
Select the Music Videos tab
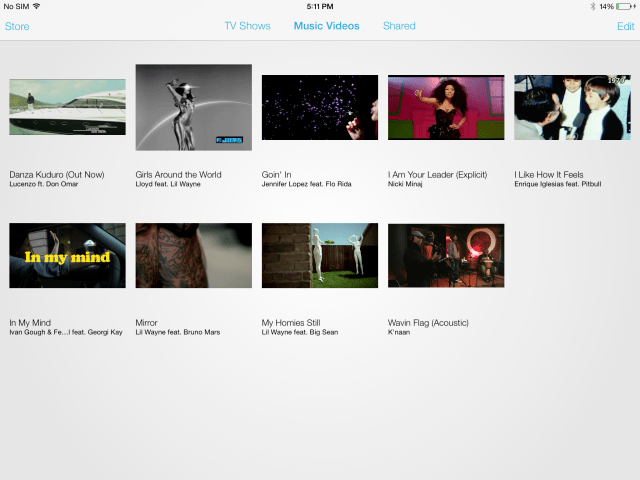(x=327, y=26)
